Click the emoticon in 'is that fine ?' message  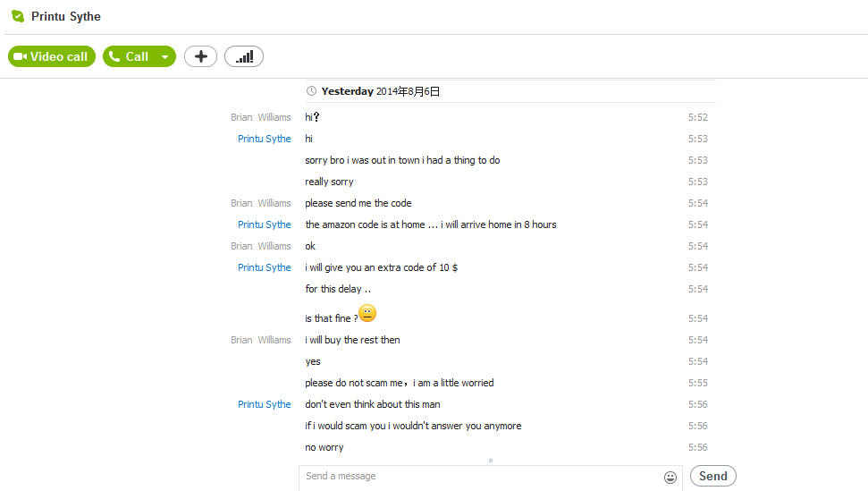pyautogui.click(x=367, y=313)
